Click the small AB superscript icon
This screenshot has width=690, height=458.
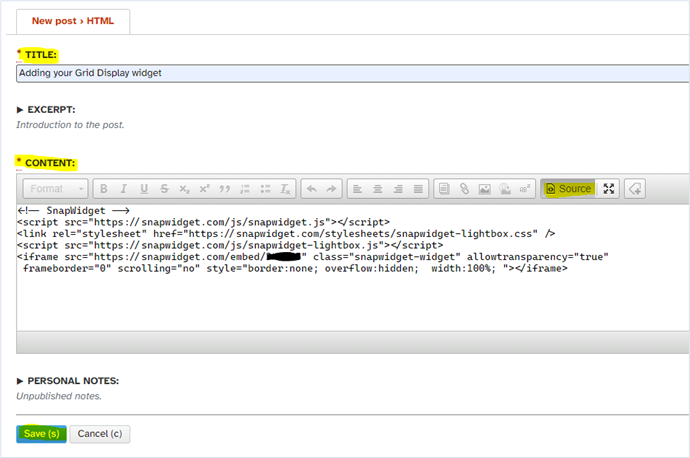pos(525,189)
